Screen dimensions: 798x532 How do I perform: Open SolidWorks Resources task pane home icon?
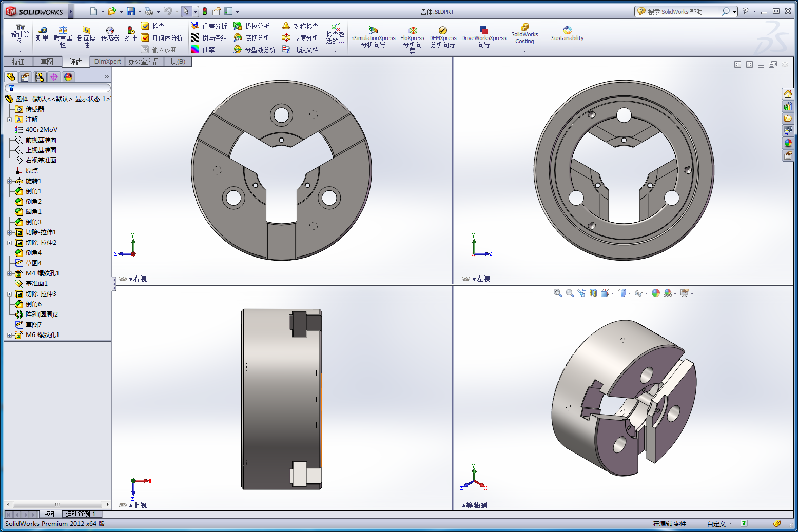[x=788, y=94]
